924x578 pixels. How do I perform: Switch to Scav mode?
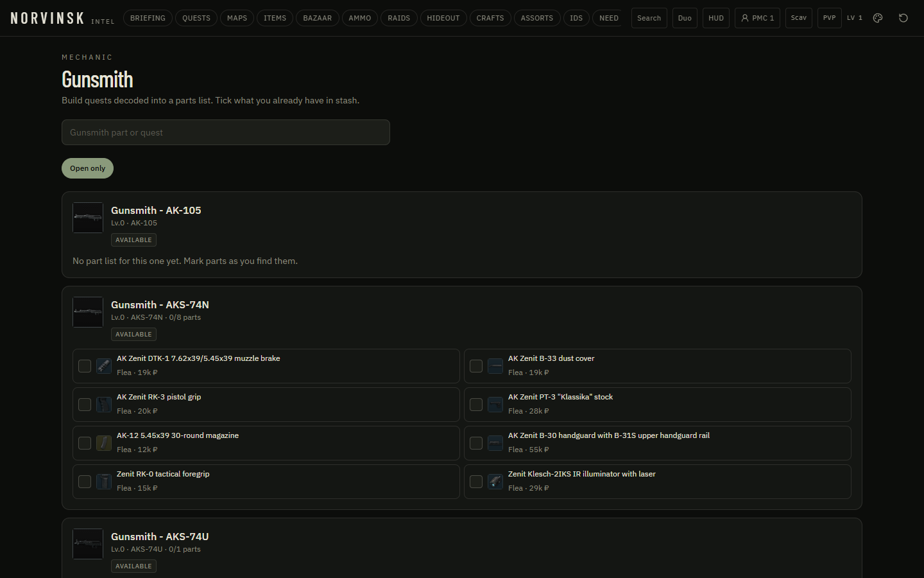(x=799, y=18)
